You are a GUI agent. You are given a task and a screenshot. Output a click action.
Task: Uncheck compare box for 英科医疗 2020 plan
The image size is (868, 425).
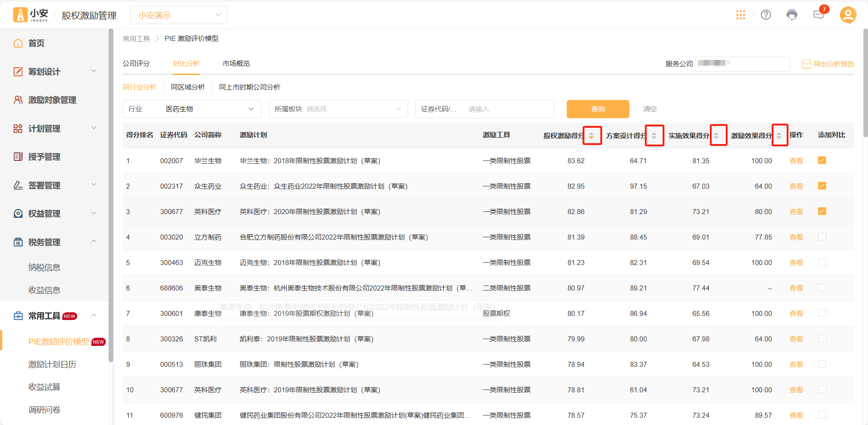[x=822, y=211]
